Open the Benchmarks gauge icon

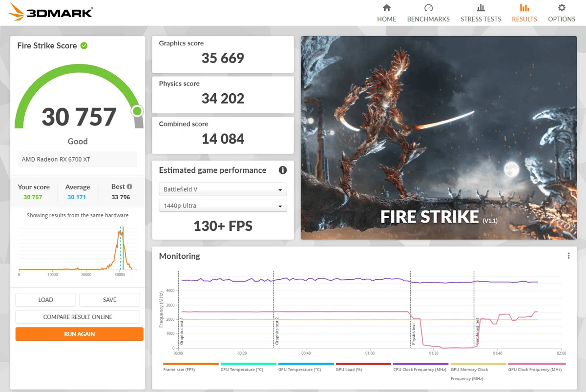coord(428,8)
